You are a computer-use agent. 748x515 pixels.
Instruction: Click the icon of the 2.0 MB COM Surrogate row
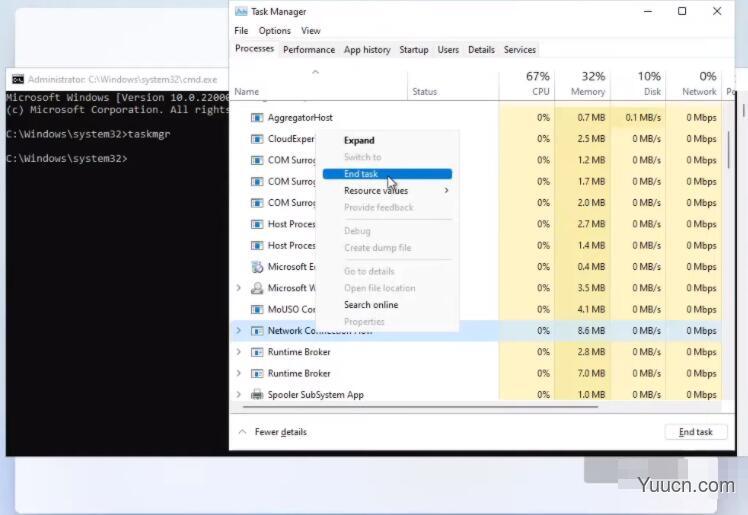(x=257, y=203)
